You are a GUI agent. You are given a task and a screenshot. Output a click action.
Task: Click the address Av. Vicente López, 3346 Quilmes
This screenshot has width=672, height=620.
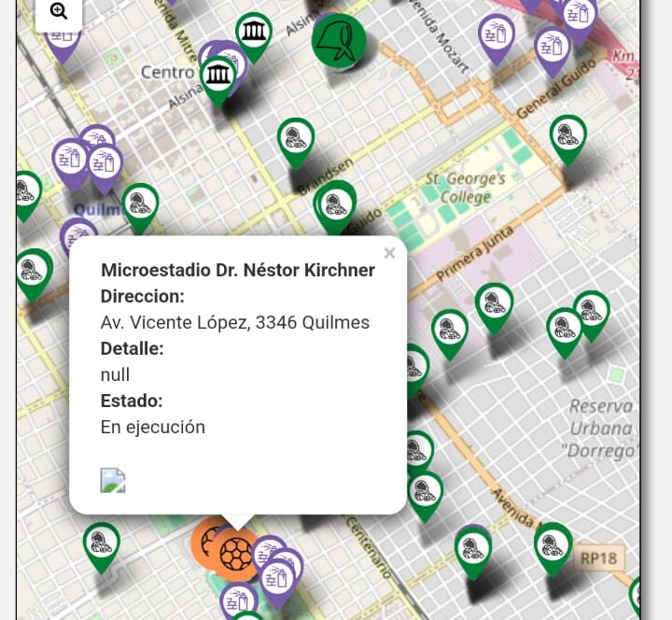tap(234, 323)
